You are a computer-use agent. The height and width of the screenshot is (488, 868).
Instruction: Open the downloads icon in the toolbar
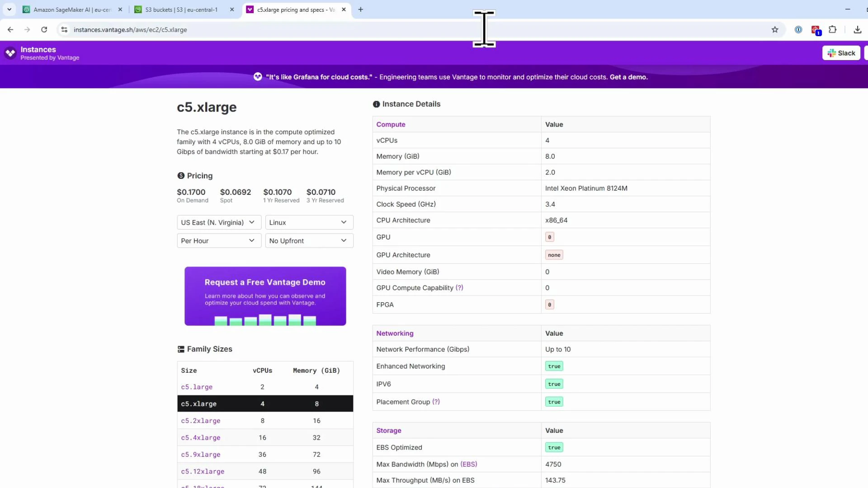(857, 29)
